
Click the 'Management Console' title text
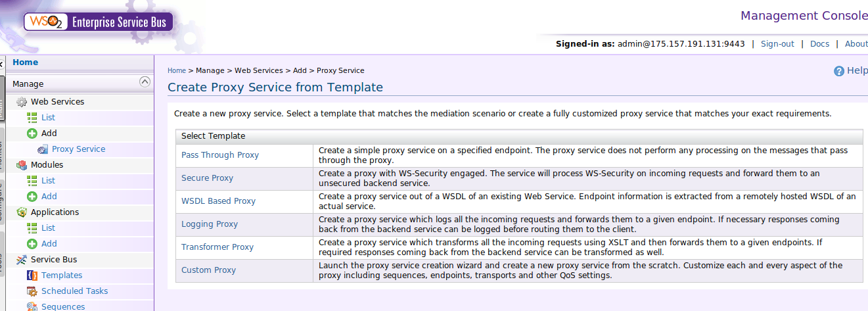click(x=804, y=16)
